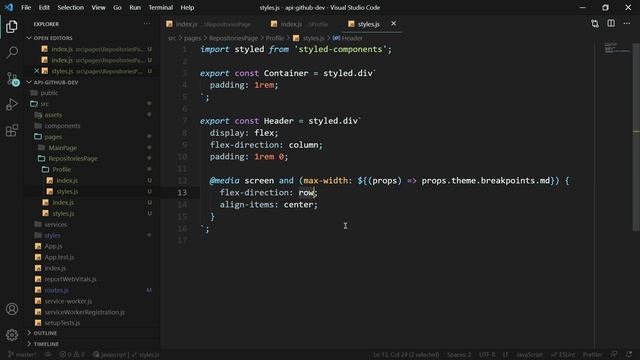
Task: Split the editor to the right
Action: (611, 24)
